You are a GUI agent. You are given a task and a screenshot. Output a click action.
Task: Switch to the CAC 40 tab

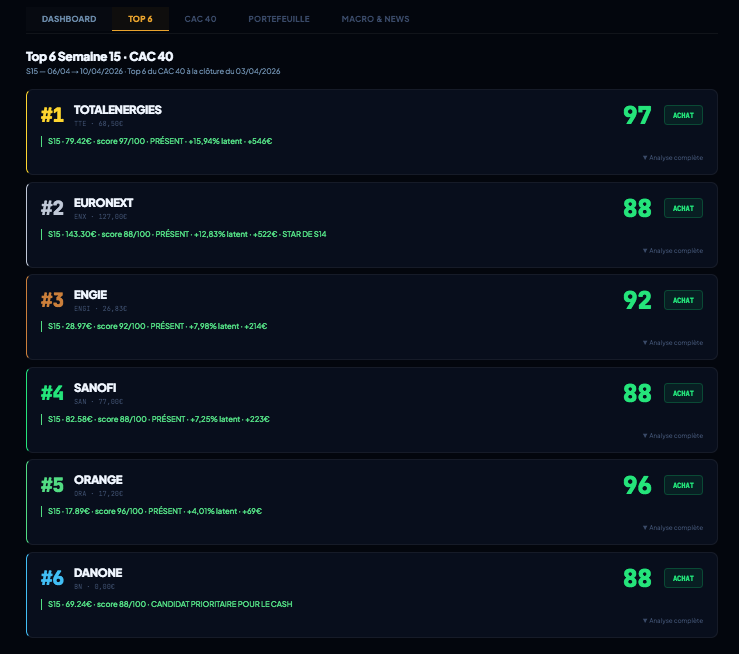tap(200, 19)
